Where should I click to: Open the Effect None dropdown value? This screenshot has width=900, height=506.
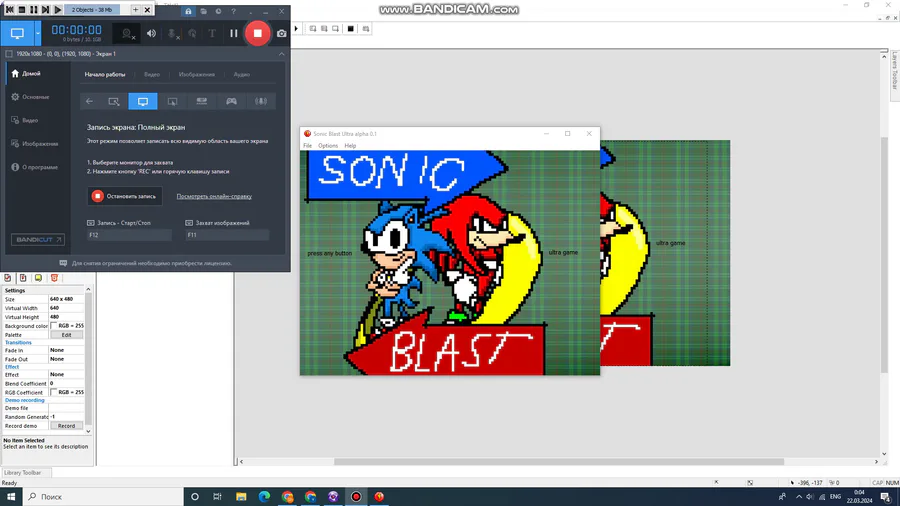coord(67,375)
